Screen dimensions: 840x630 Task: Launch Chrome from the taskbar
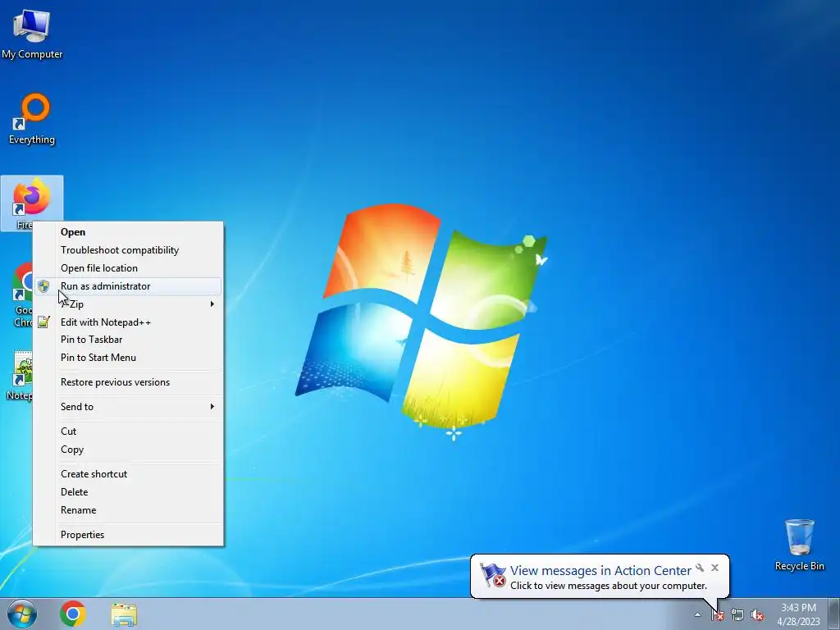pos(73,614)
